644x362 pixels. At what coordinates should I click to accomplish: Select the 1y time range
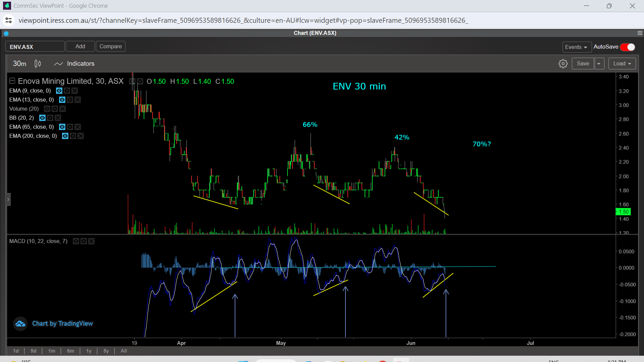pyautogui.click(x=89, y=351)
